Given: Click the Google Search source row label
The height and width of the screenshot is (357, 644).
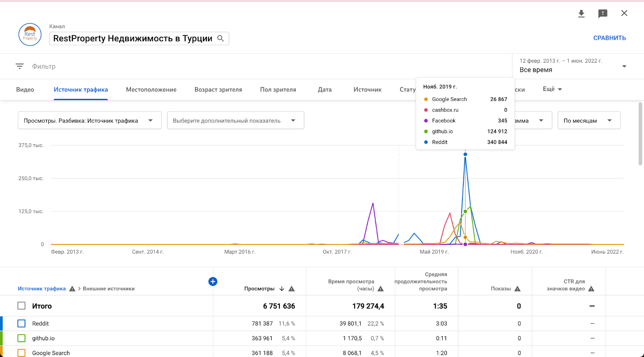Looking at the screenshot, I should click(51, 353).
